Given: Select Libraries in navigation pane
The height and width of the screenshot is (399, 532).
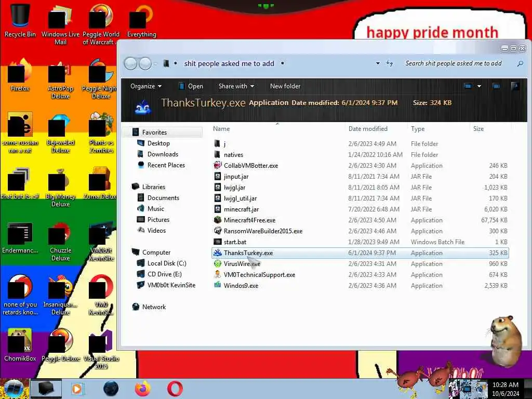Looking at the screenshot, I should click(154, 187).
